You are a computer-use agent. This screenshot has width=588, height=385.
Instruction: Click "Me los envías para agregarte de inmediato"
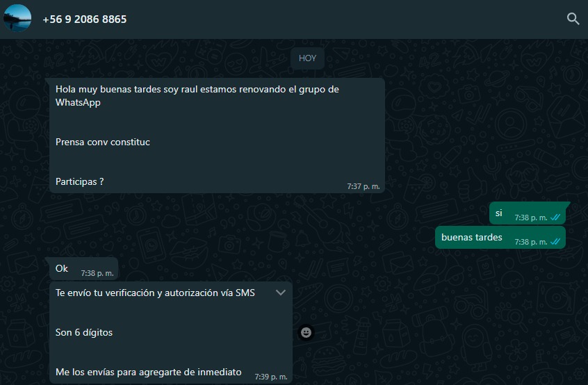(x=149, y=372)
